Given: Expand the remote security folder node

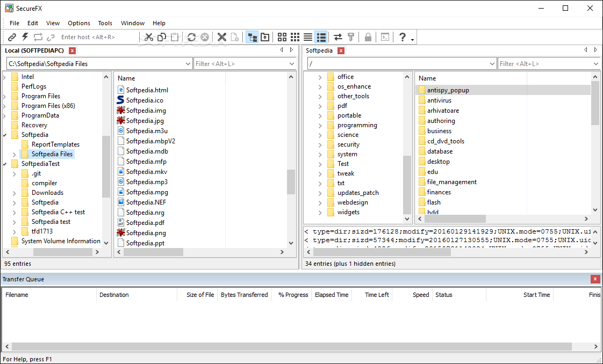Looking at the screenshot, I should (x=320, y=145).
